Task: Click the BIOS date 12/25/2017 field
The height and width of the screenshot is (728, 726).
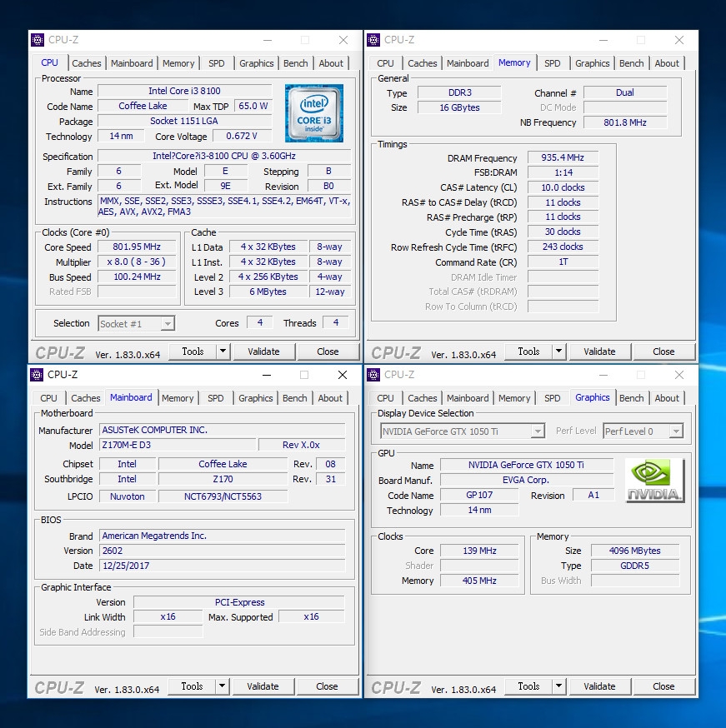Action: point(223,566)
